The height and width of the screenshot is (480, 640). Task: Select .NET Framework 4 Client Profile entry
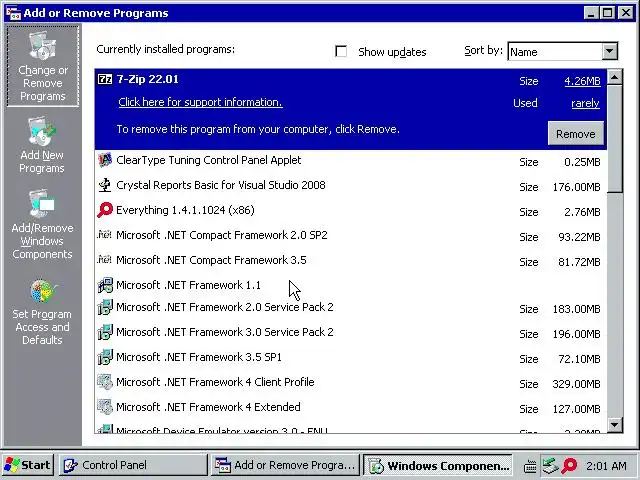[x=351, y=382]
